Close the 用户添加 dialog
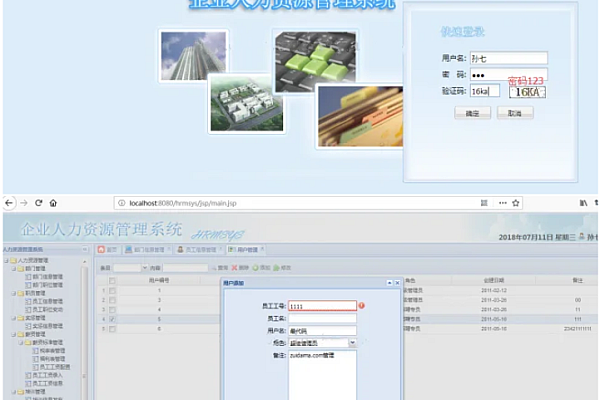600x400 pixels. pos(397,283)
